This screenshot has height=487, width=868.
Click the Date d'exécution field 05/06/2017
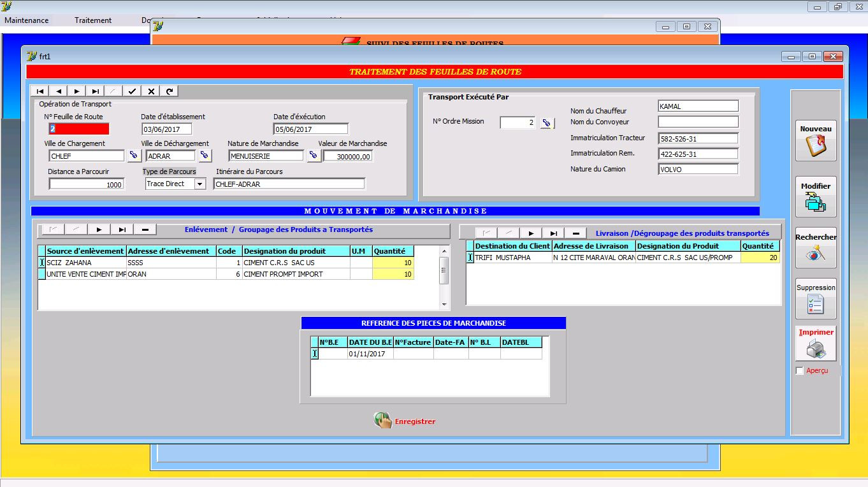click(310, 129)
